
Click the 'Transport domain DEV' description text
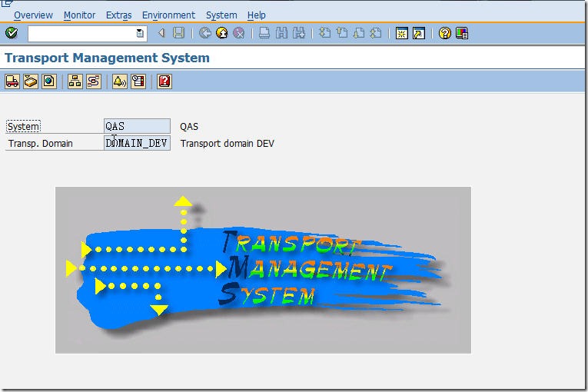pyautogui.click(x=228, y=143)
